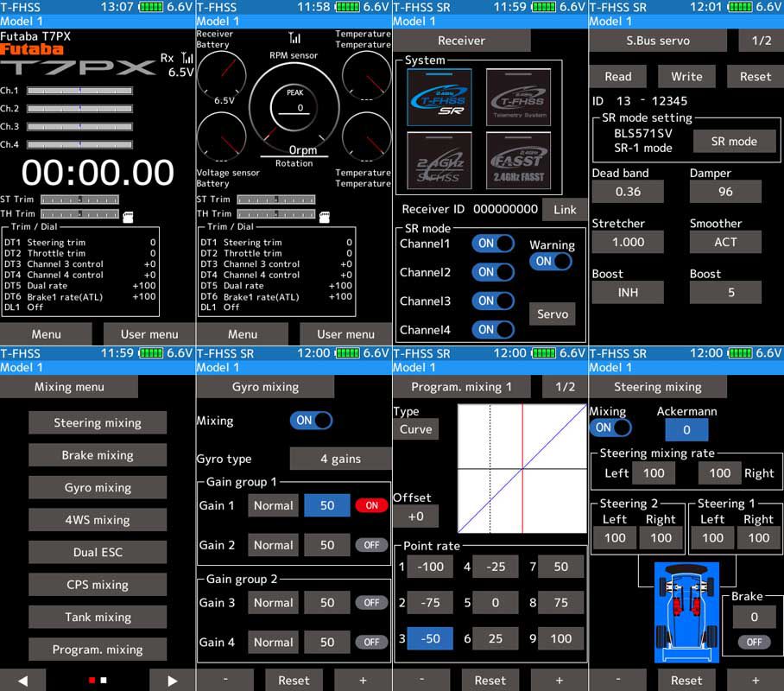Click the Receiver Battery 6.5V gauge
784x691 pixels.
[222, 75]
